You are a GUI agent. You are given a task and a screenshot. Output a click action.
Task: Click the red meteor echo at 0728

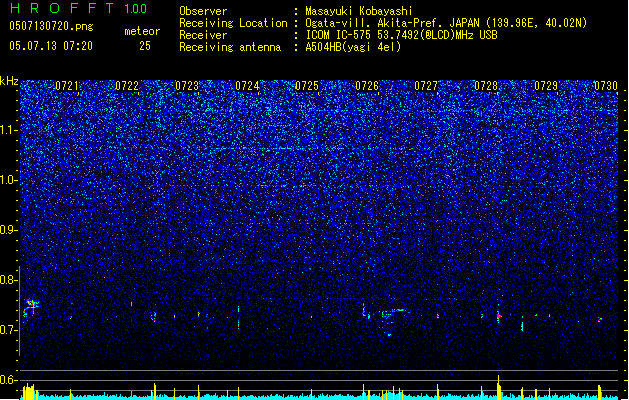pos(499,316)
